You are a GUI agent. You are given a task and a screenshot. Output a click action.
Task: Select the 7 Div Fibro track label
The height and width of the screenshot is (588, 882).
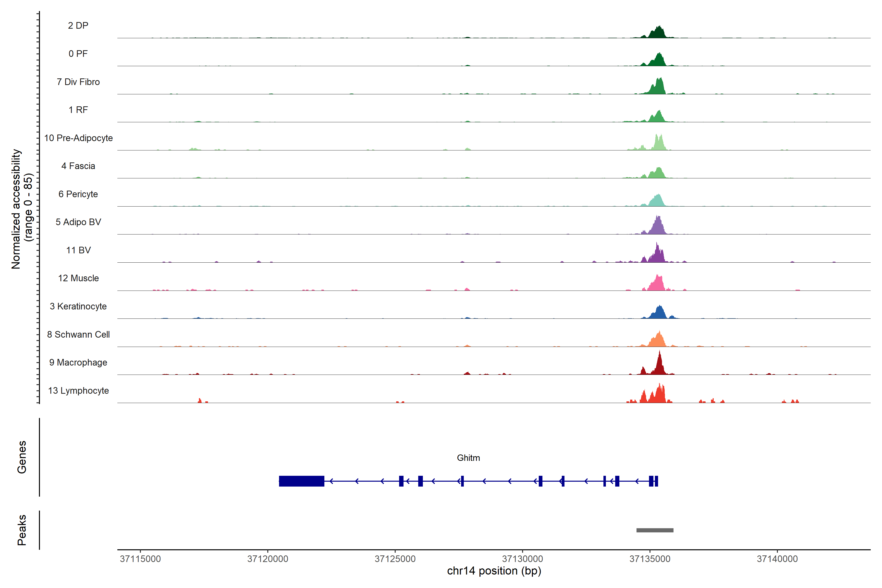78,82
